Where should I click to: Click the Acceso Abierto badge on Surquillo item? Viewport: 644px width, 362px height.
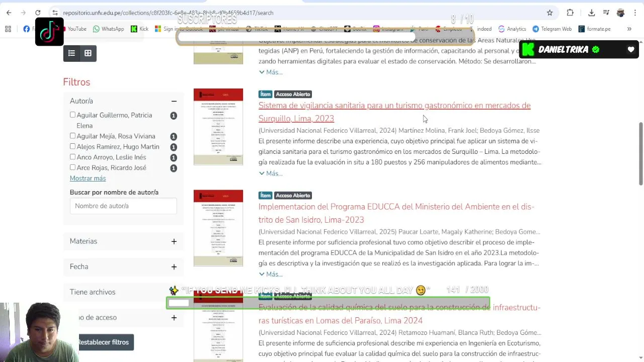(293, 94)
